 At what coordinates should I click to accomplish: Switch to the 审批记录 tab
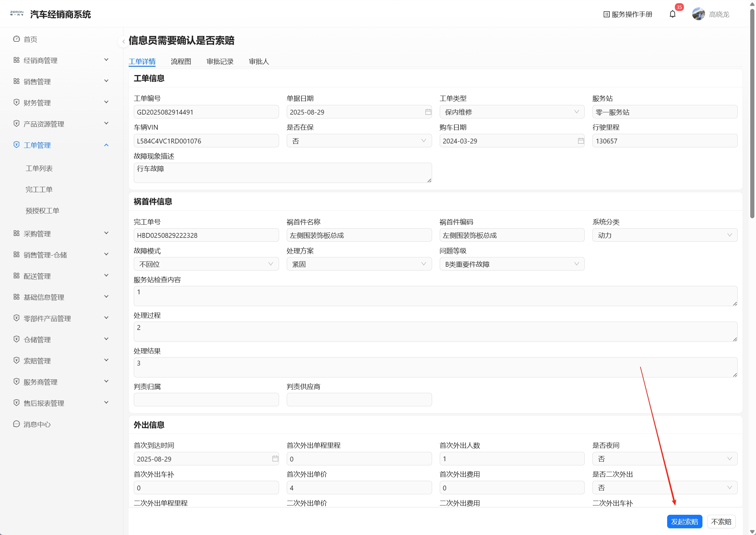[220, 61]
